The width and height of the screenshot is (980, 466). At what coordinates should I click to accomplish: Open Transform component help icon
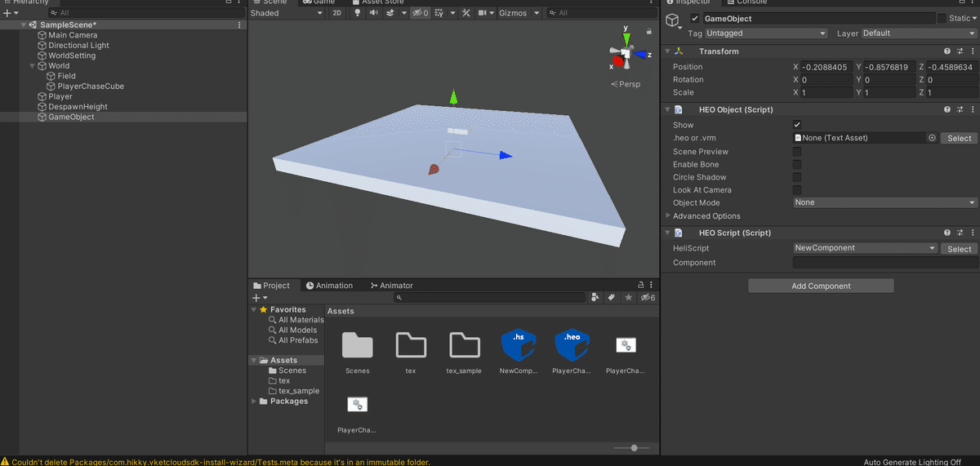947,51
